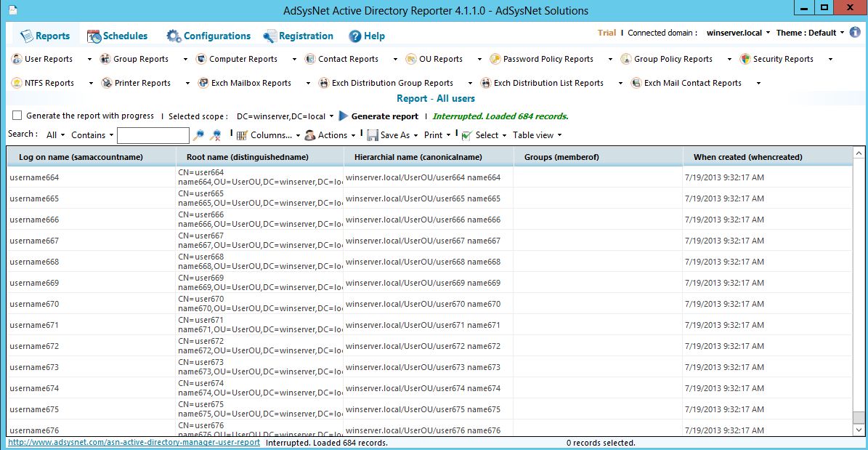This screenshot has height=450, width=868.
Task: Click the Save As floppy disk icon
Action: 373,135
